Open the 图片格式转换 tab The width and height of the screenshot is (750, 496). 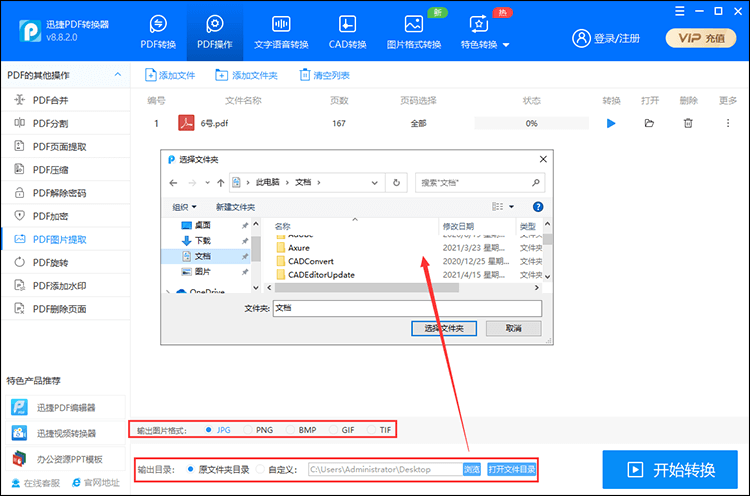(x=414, y=32)
